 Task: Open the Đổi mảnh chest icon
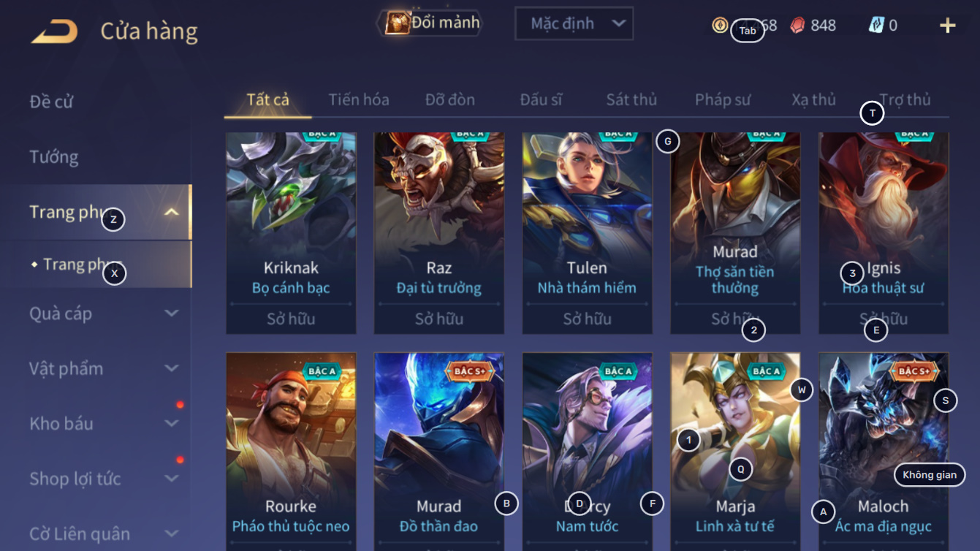click(398, 23)
